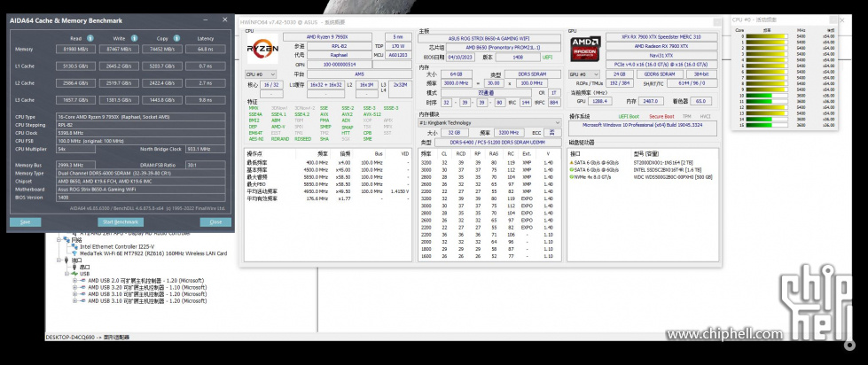Viewport: 868px width, 365px height.
Task: Collapse the USB tree node
Action: click(68, 274)
